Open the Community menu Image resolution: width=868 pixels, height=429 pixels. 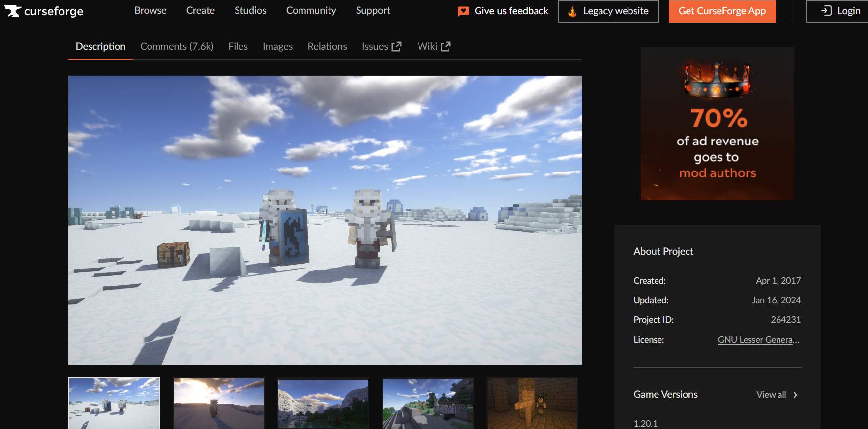point(311,10)
